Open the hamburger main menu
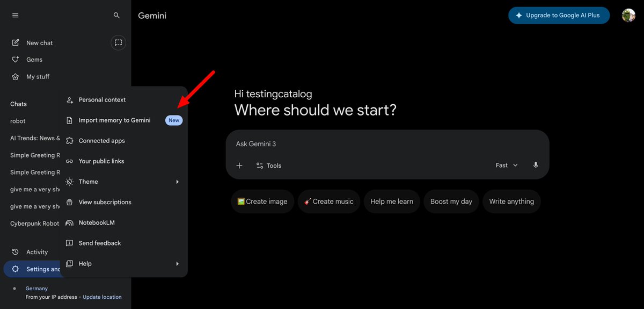The image size is (644, 309). pyautogui.click(x=15, y=16)
